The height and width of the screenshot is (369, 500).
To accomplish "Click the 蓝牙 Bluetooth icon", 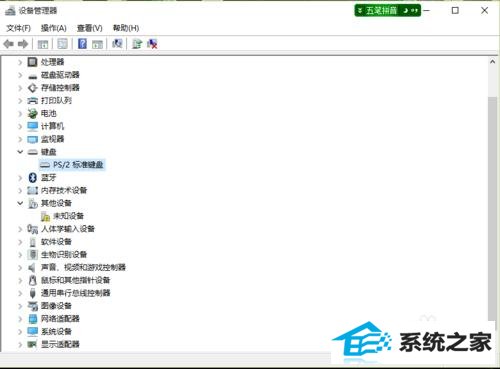I will [32, 177].
